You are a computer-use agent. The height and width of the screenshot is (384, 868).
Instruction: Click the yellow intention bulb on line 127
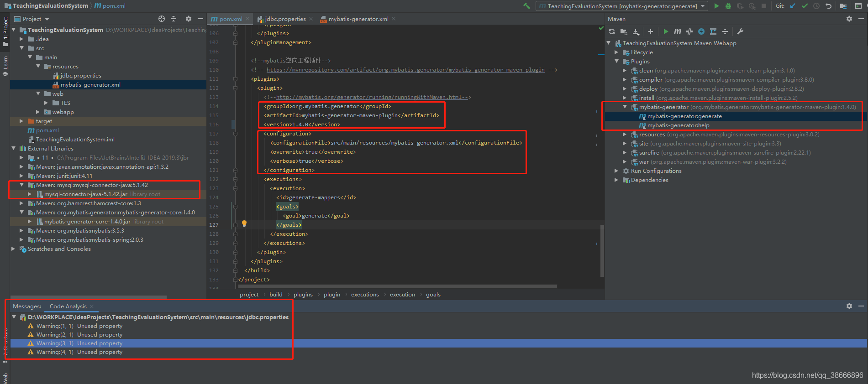coord(244,223)
